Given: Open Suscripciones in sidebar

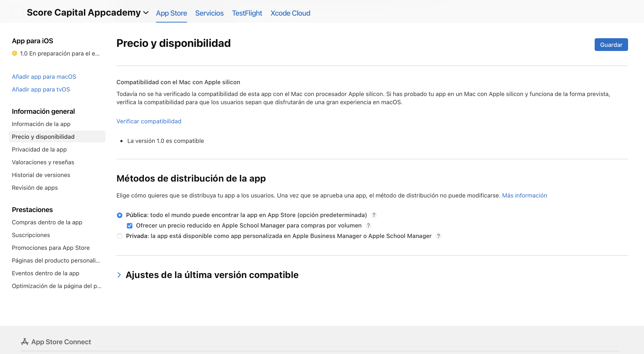Looking at the screenshot, I should [31, 235].
